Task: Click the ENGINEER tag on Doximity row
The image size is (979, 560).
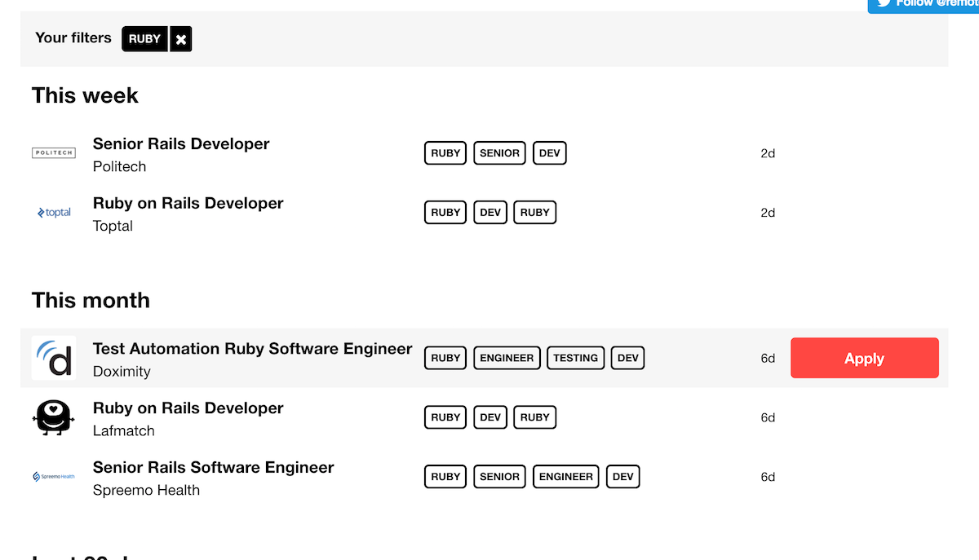Action: 507,358
